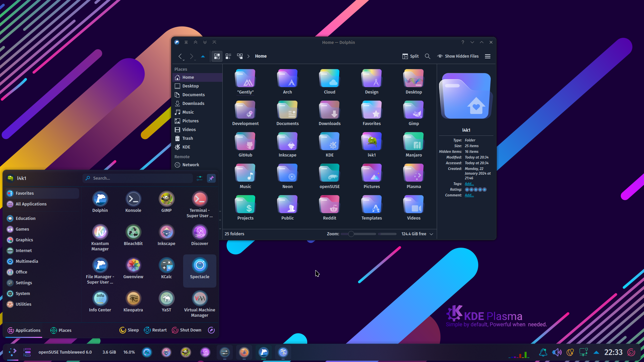Set the first rating star
The height and width of the screenshot is (362, 644).
tap(467, 190)
